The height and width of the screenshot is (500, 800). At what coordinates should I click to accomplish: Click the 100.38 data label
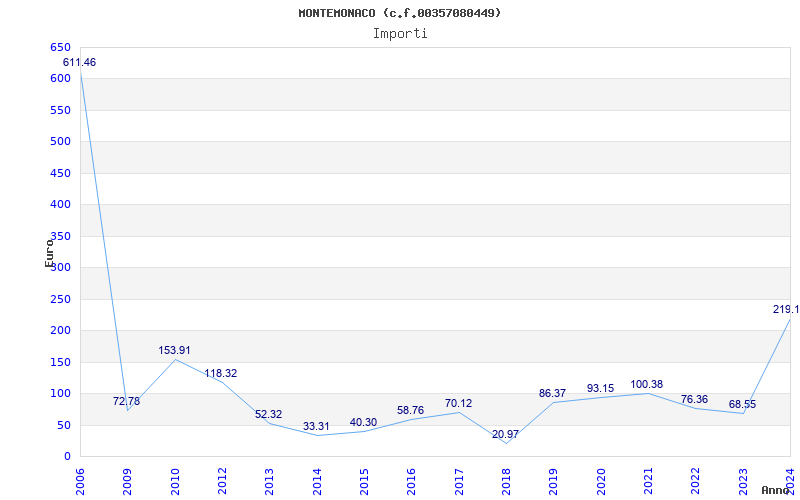[646, 384]
